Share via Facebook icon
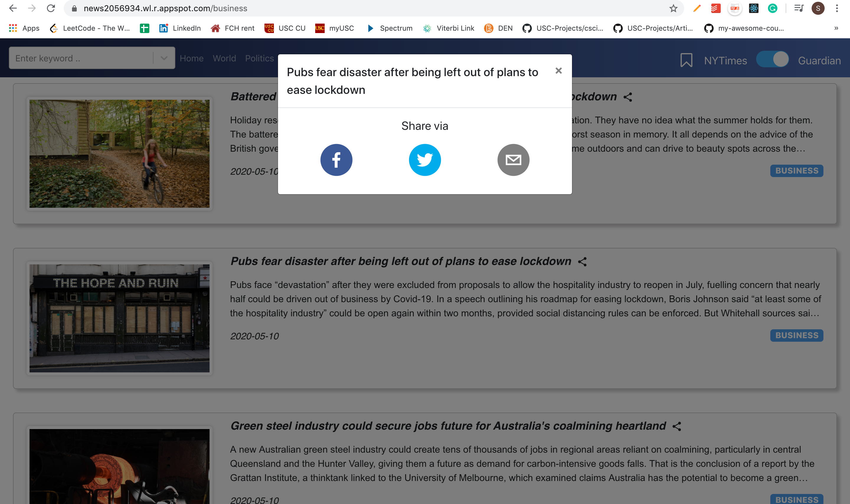This screenshot has height=504, width=850. pos(336,160)
